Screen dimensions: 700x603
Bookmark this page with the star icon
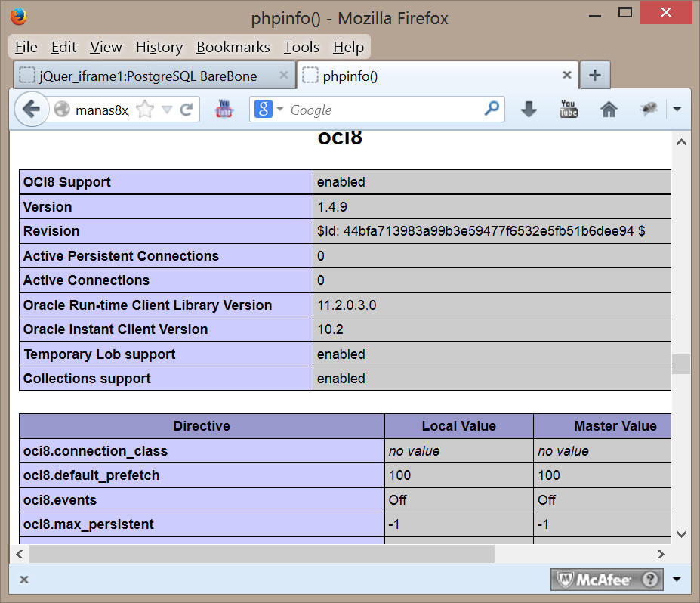tap(145, 110)
